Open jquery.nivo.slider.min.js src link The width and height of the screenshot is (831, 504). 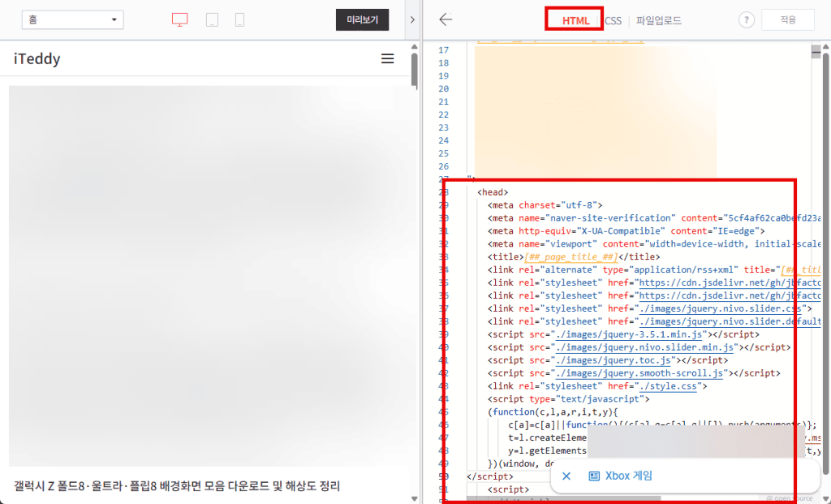click(x=645, y=347)
